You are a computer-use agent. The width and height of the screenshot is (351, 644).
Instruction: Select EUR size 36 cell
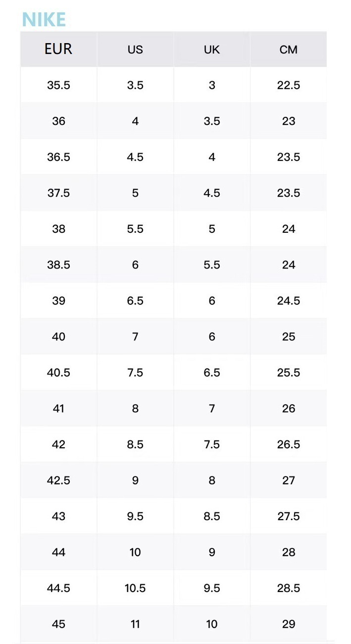(x=58, y=121)
